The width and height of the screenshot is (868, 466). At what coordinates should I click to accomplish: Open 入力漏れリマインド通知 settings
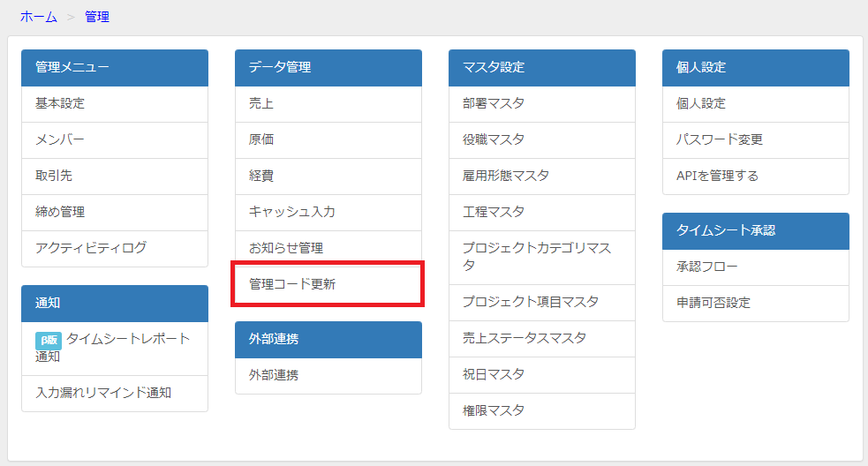115,393
